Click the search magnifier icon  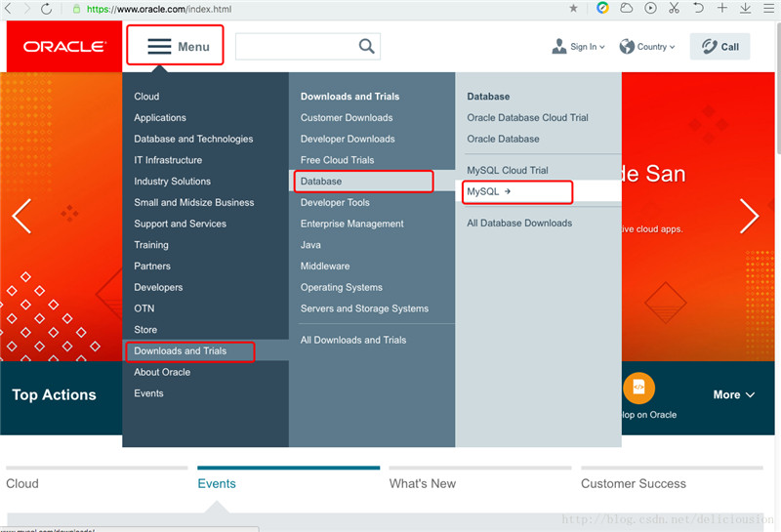point(367,46)
